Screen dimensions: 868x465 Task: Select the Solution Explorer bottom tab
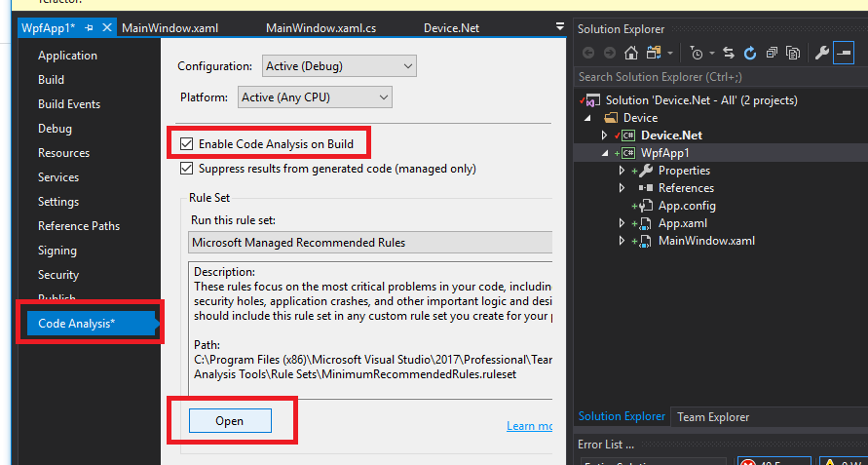[x=622, y=417]
